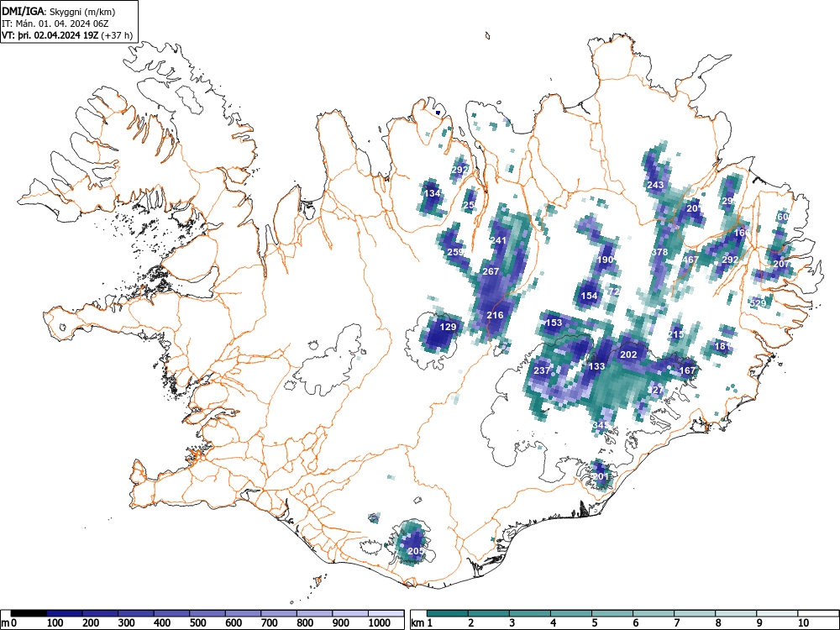Click the palest lavender swatch above the 1000 label
840x630 pixels.
coord(386,613)
